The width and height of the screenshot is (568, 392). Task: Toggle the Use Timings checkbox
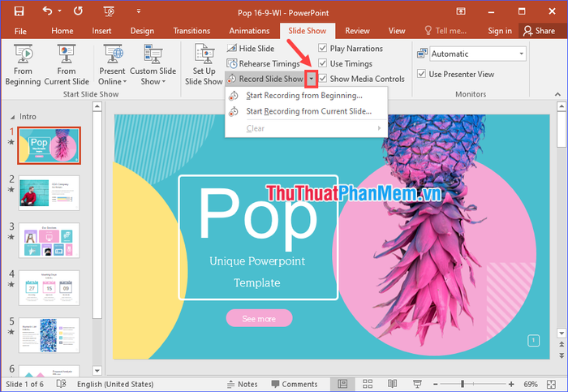point(324,64)
